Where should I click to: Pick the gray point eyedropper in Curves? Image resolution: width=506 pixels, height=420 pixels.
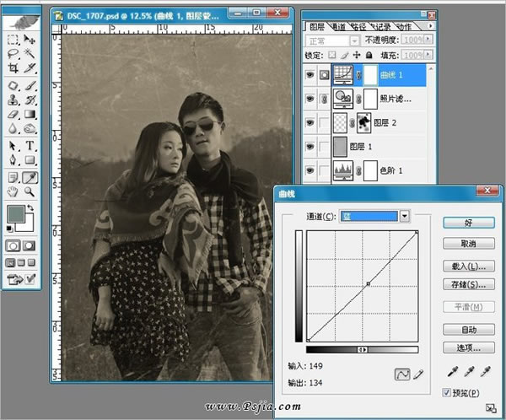(469, 372)
